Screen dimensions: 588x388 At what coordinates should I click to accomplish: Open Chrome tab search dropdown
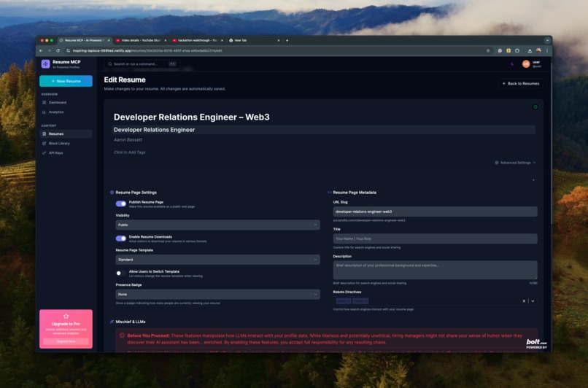[x=547, y=41]
